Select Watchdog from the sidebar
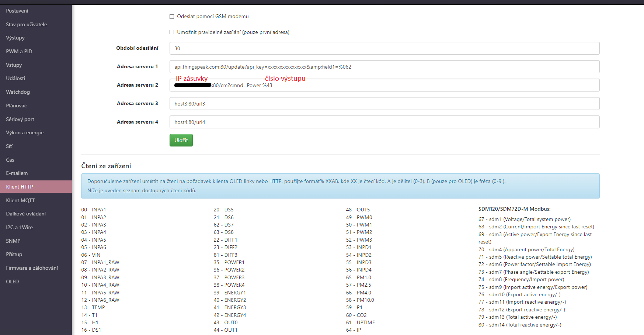 [18, 92]
